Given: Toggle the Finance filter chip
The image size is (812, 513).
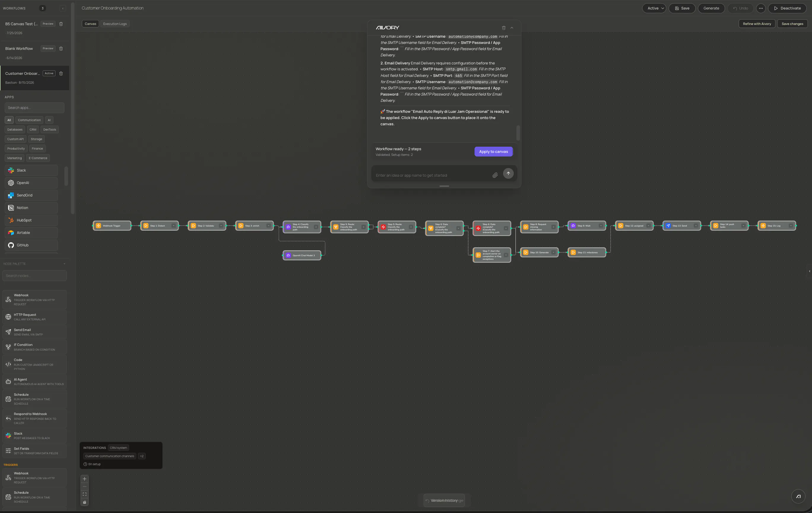Looking at the screenshot, I should coord(37,148).
